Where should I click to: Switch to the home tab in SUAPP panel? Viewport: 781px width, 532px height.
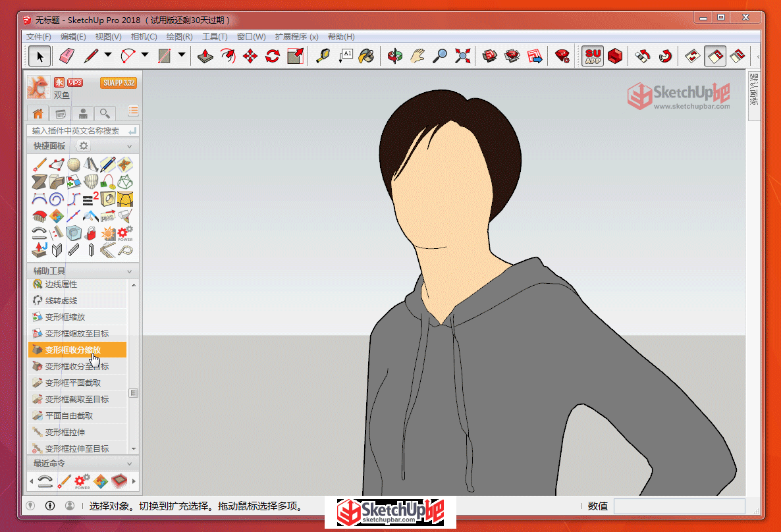pyautogui.click(x=38, y=113)
